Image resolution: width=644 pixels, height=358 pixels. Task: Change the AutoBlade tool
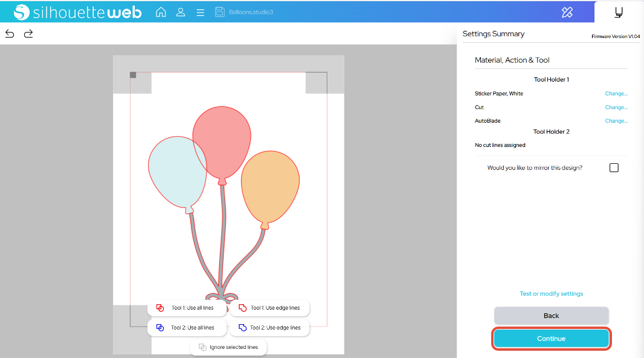[616, 121]
